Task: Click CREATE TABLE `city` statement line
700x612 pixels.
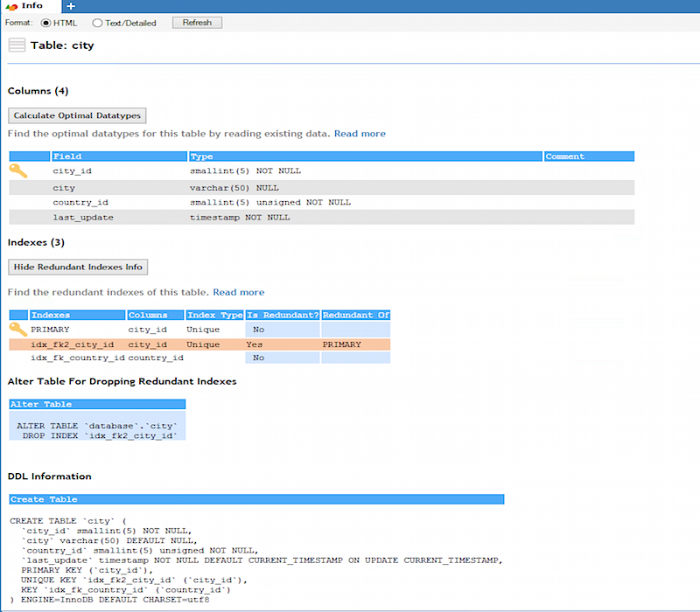Action: [68, 521]
